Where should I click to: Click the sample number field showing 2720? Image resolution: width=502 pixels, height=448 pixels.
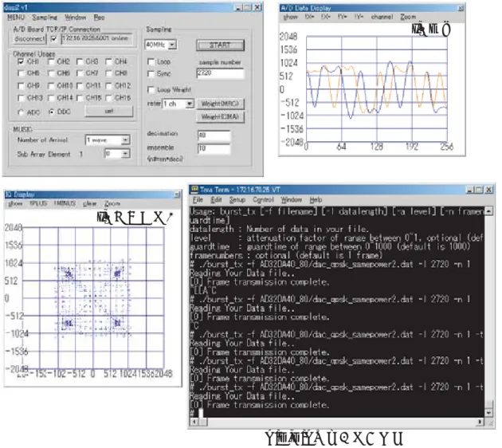click(x=220, y=73)
